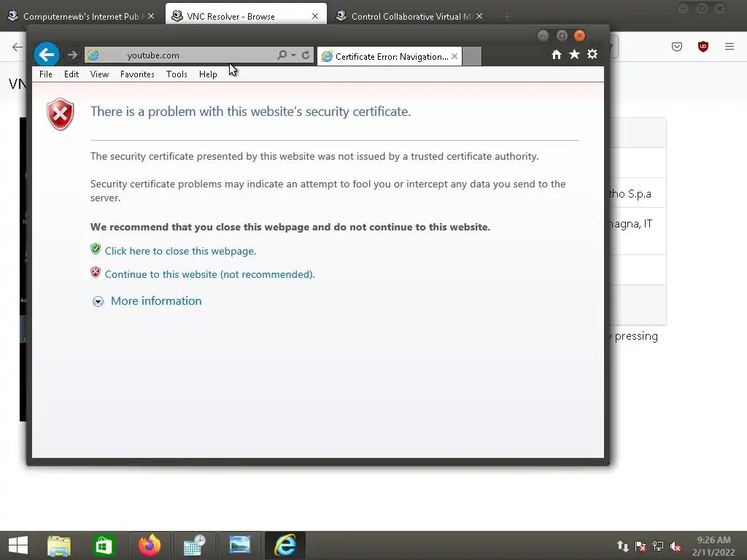This screenshot has height=560, width=747.
Task: Open the calendar task scheduler taskbar icon
Action: [194, 545]
